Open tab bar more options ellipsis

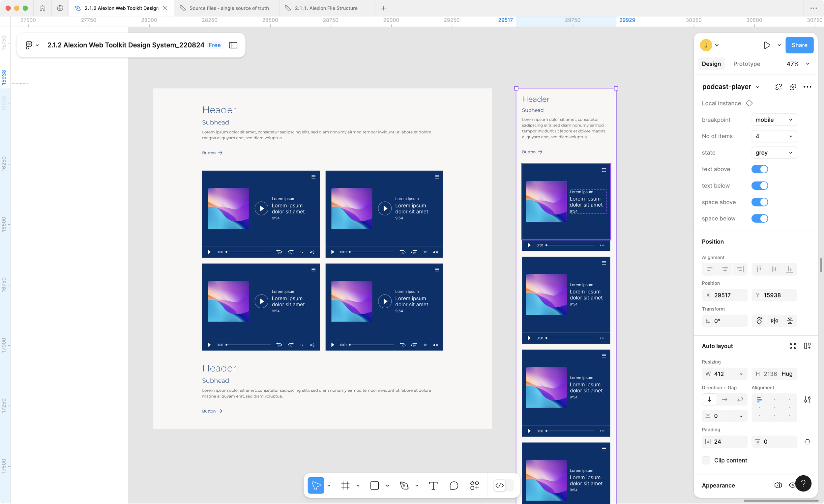point(813,8)
